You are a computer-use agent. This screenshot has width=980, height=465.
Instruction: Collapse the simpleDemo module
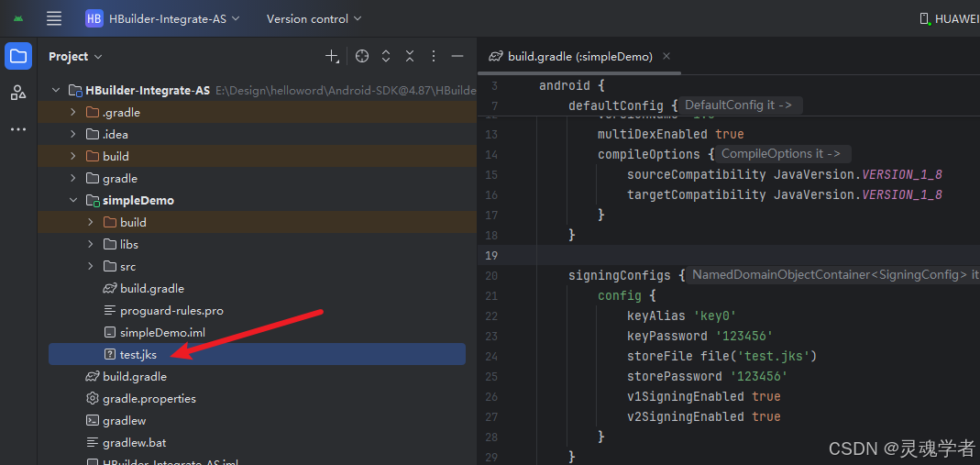[73, 201]
